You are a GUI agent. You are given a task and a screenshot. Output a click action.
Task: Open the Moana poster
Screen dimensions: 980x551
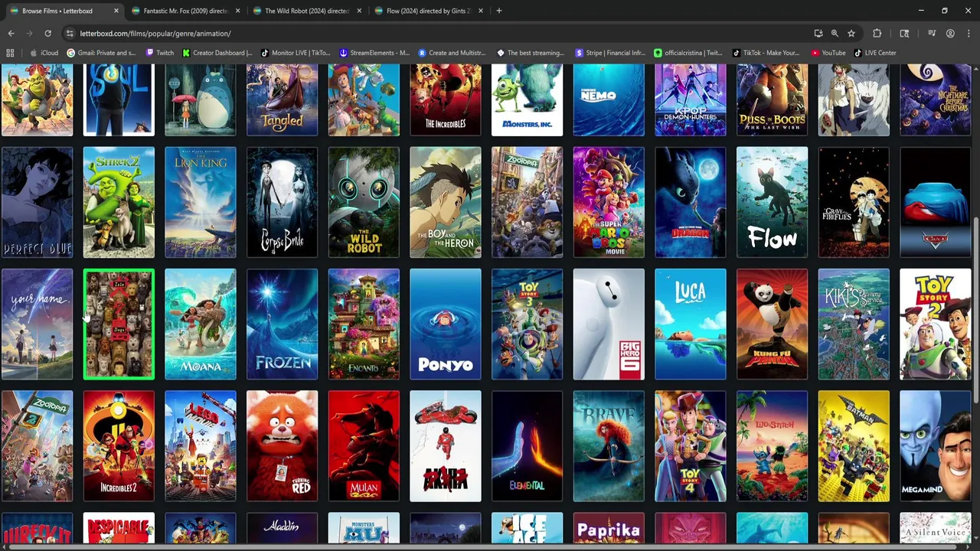click(201, 324)
